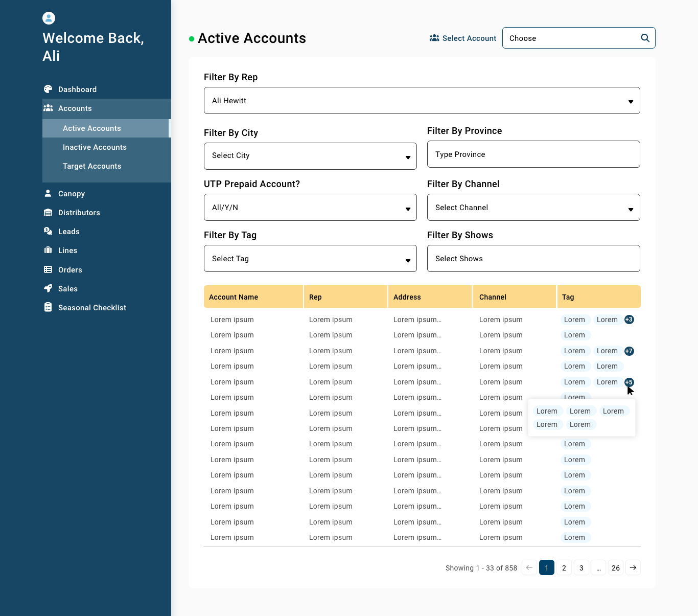The width and height of the screenshot is (698, 616).
Task: Go to page 2
Action: click(564, 567)
